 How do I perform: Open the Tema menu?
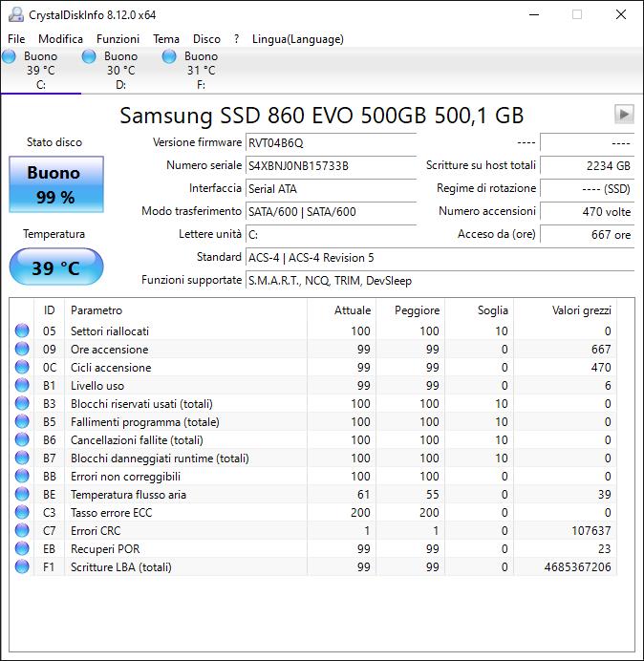(165, 39)
